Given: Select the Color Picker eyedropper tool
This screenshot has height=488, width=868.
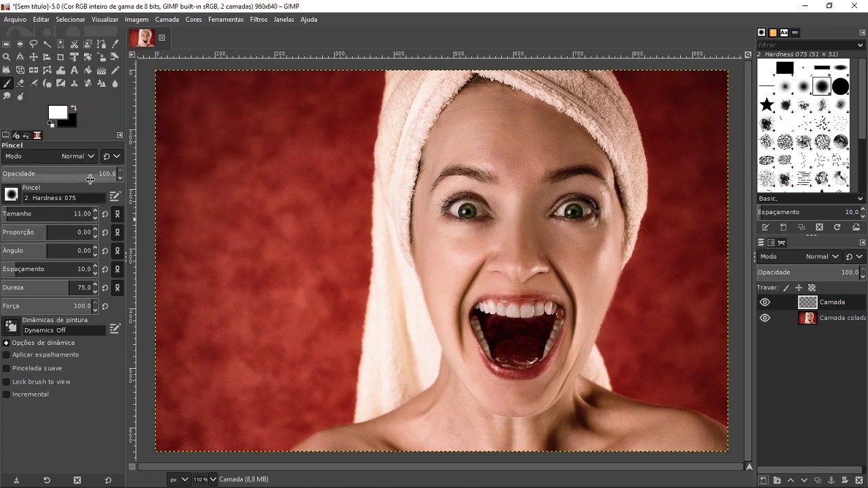Looking at the screenshot, I should click(x=115, y=44).
